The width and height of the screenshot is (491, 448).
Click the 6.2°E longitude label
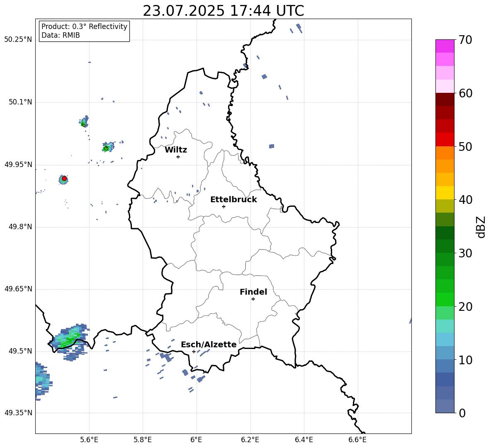pyautogui.click(x=250, y=440)
